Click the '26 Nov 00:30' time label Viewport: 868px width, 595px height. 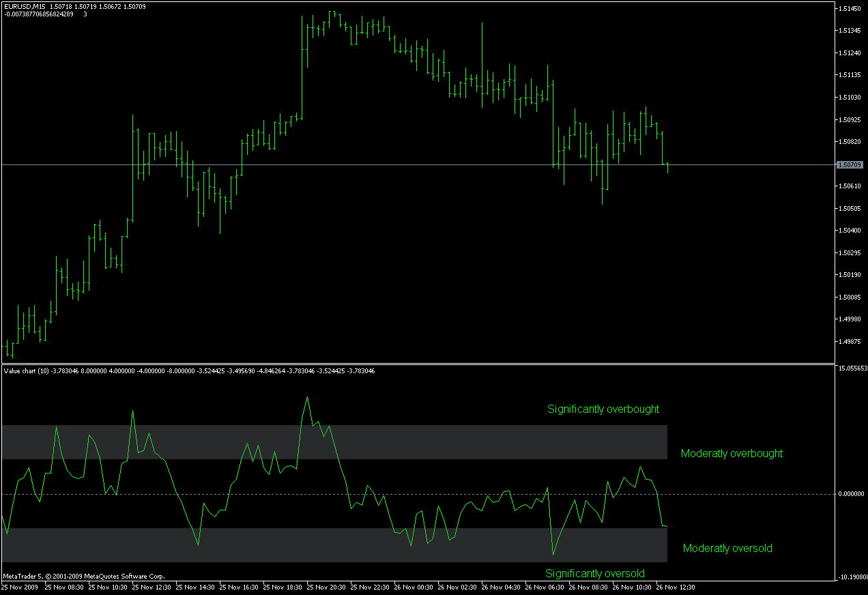coord(414,587)
